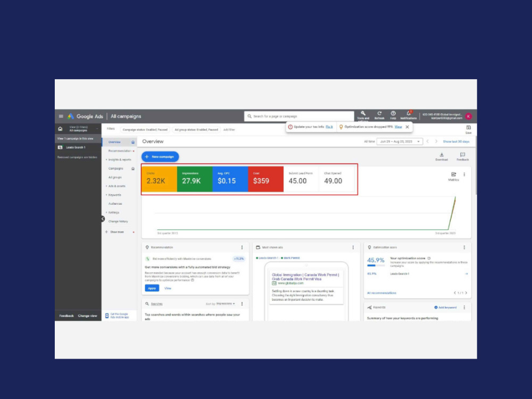This screenshot has width=532, height=399.
Task: Open the Metrics selector
Action: [x=453, y=177]
